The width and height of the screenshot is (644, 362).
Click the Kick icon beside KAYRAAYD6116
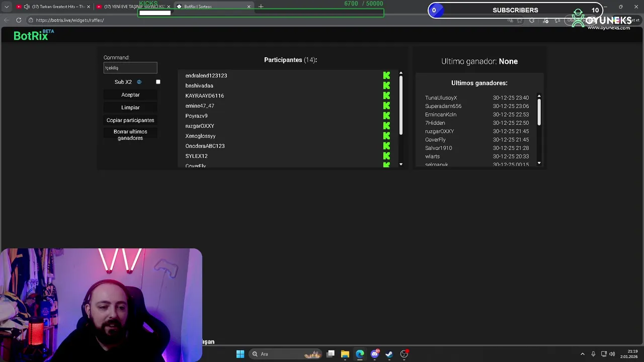386,96
